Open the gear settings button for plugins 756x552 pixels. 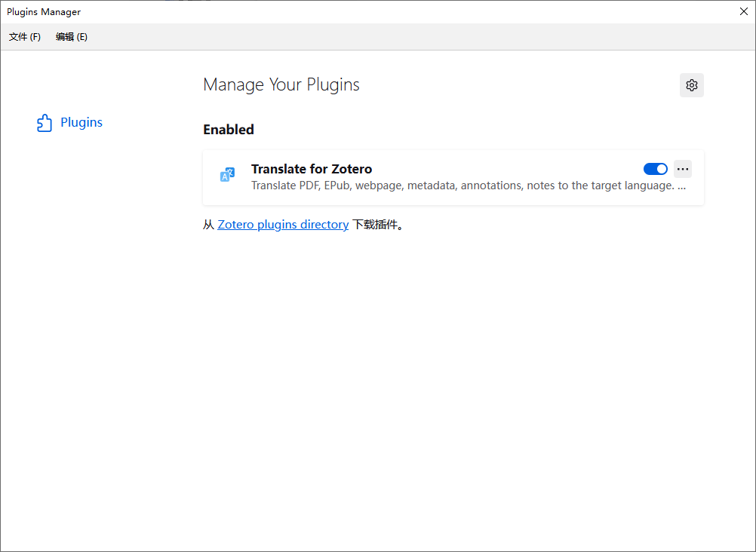691,85
